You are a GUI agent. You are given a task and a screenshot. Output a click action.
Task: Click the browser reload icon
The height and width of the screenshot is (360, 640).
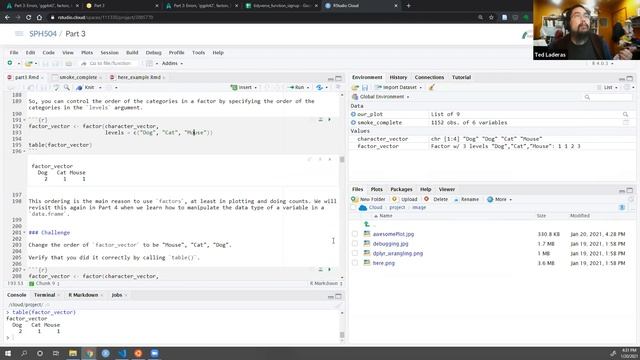[x=28, y=18]
